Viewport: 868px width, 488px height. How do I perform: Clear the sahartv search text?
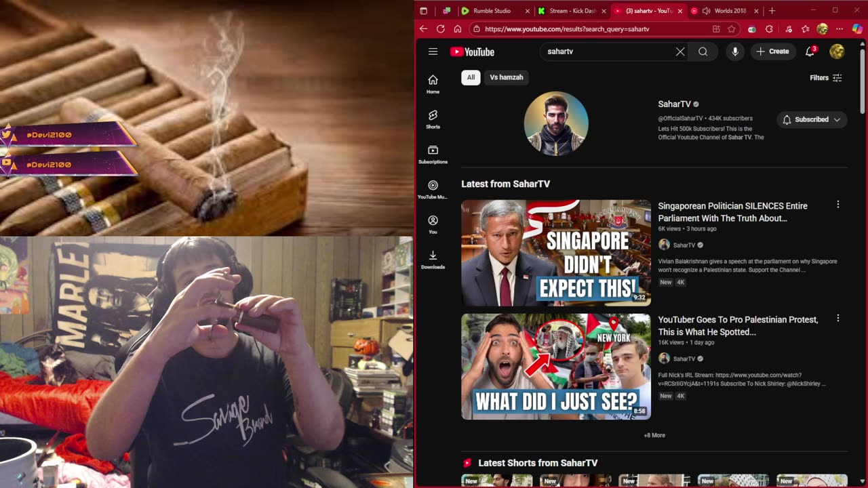coord(680,52)
